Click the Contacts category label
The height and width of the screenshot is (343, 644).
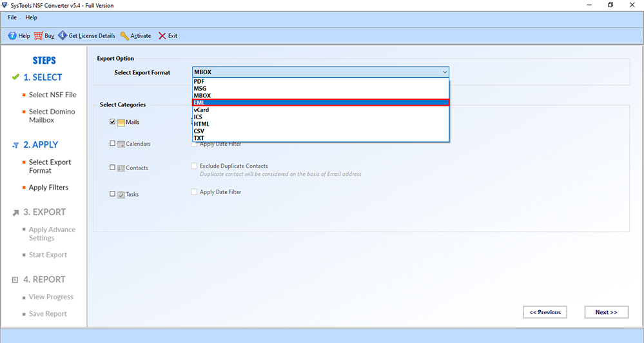(137, 168)
